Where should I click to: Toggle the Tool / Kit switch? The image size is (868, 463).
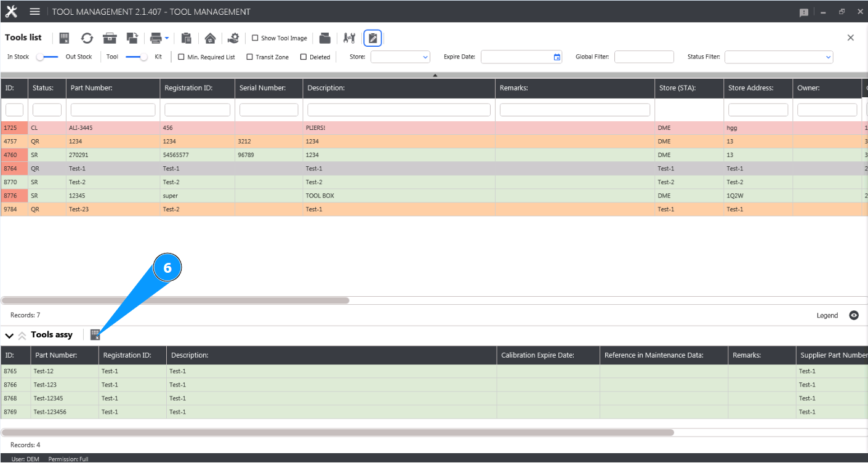point(136,57)
